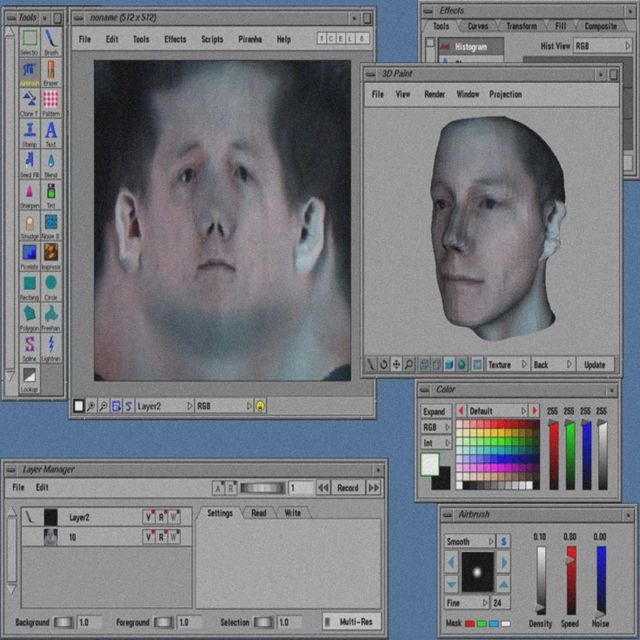
Task: Toggle the R flag on Layer2
Action: (x=161, y=517)
